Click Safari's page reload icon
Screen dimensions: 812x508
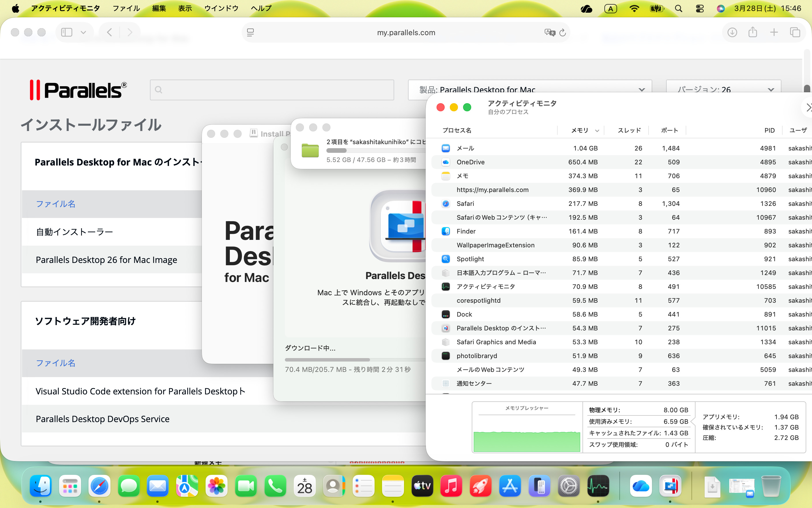(x=563, y=33)
